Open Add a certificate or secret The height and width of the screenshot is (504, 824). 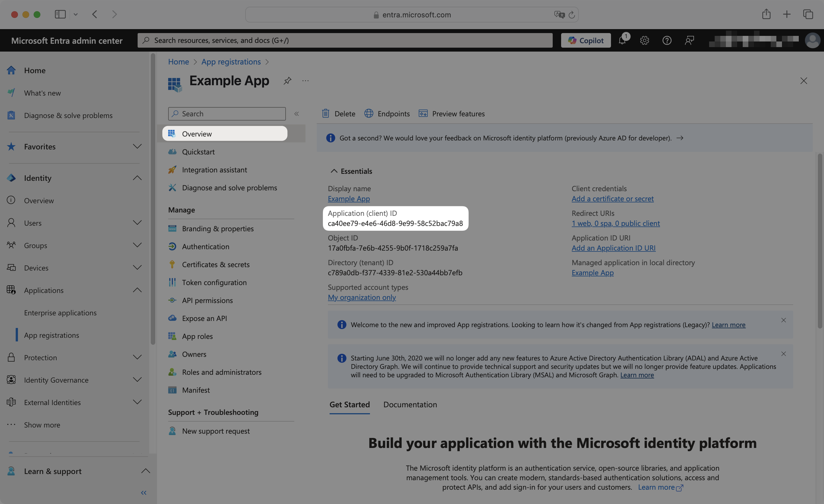click(x=612, y=198)
